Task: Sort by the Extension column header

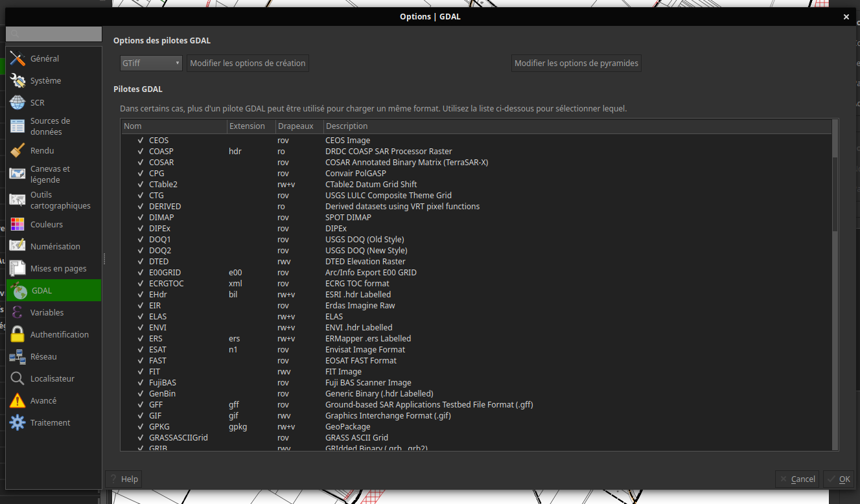Action: 250,126
